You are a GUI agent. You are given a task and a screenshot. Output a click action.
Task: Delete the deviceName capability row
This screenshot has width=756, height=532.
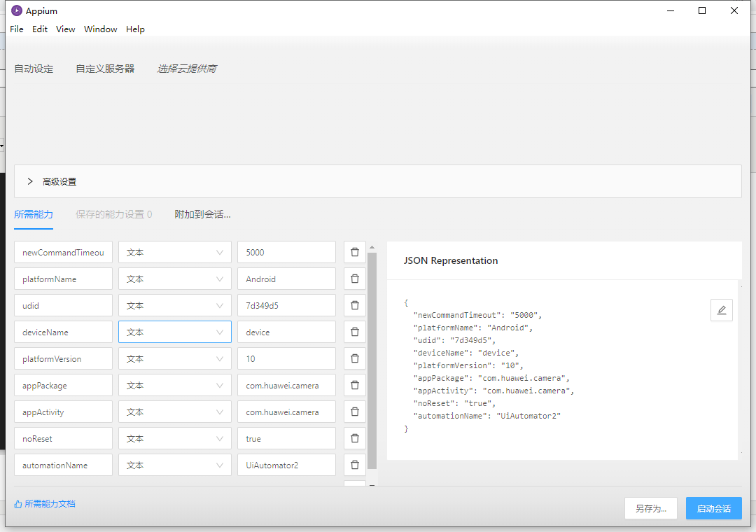(355, 332)
